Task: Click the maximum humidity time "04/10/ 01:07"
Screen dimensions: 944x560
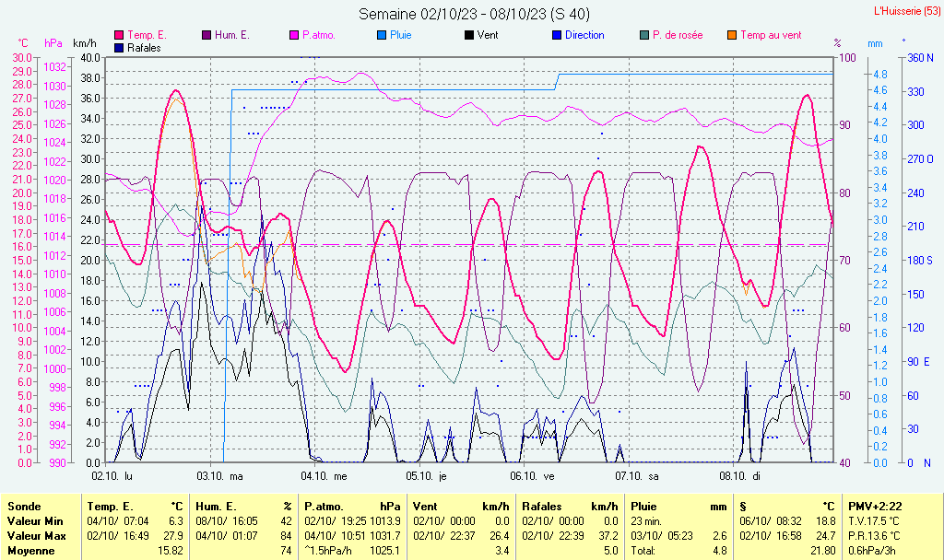Action: pos(227,536)
